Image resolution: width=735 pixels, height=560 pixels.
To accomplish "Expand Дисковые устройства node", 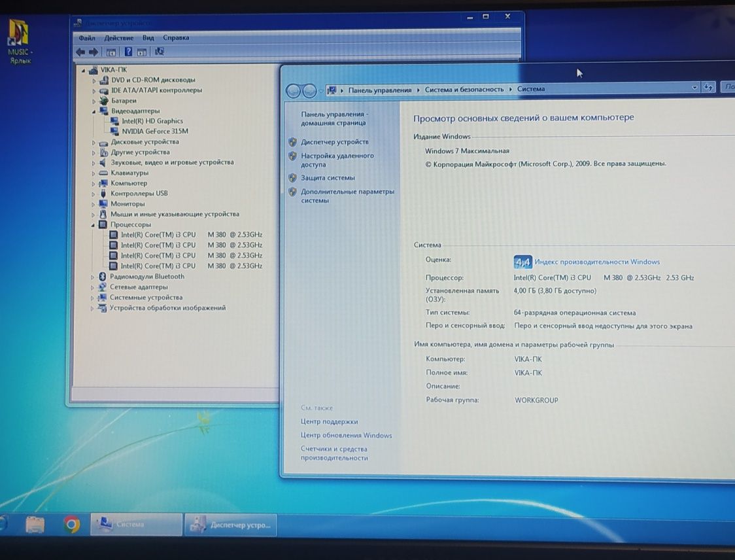I will 94,142.
